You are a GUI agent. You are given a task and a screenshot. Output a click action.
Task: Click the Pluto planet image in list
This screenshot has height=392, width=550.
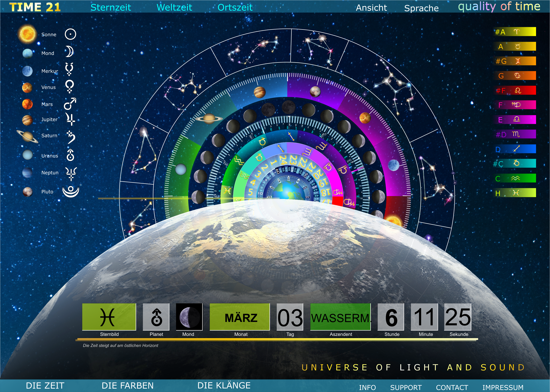(x=28, y=192)
